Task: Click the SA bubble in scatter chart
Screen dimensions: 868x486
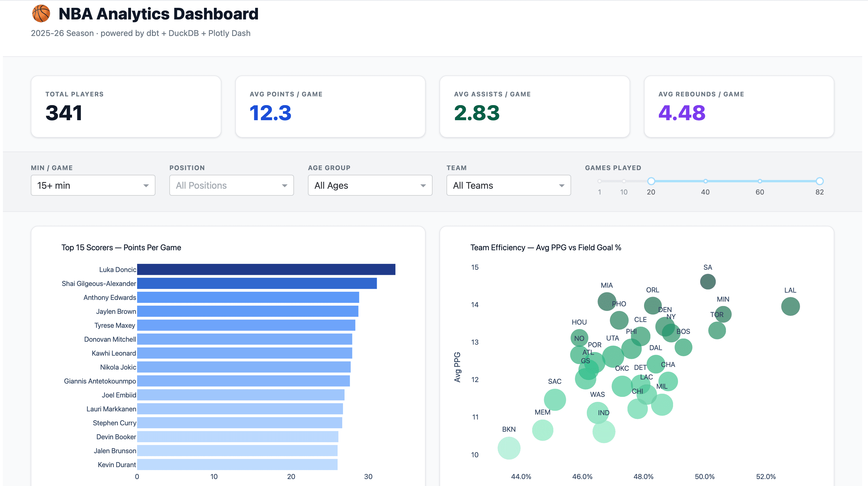Action: (708, 282)
